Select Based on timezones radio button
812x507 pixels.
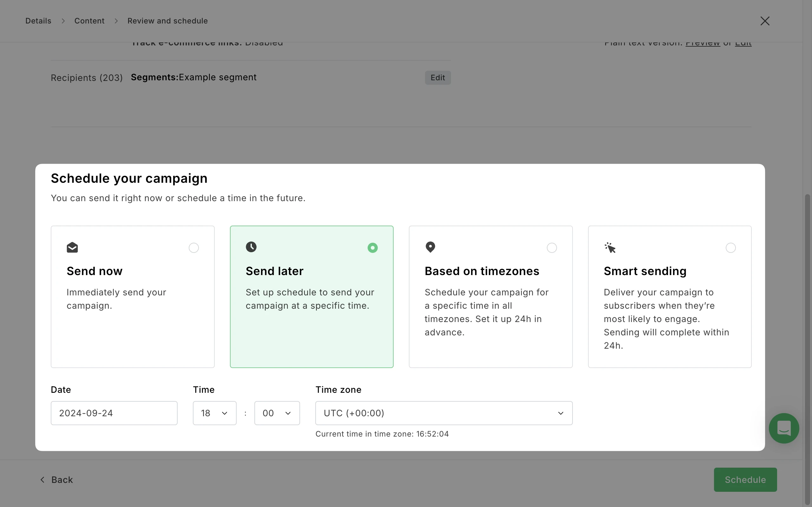(x=552, y=248)
